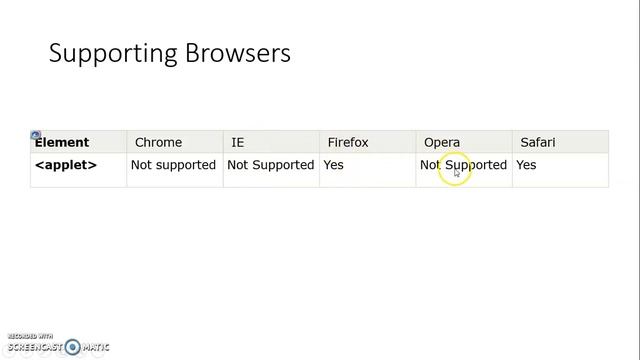640x360 pixels.
Task: Click IE's Not Supported cell
Action: coord(271,170)
